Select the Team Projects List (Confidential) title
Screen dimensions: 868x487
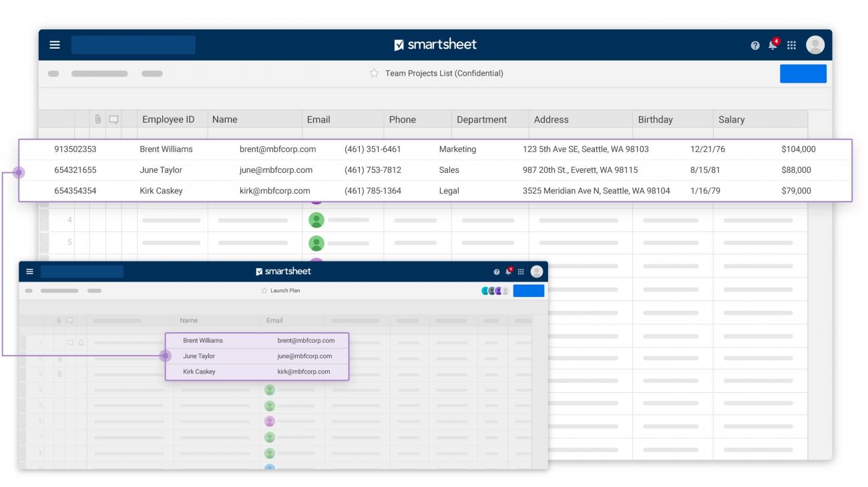(444, 73)
